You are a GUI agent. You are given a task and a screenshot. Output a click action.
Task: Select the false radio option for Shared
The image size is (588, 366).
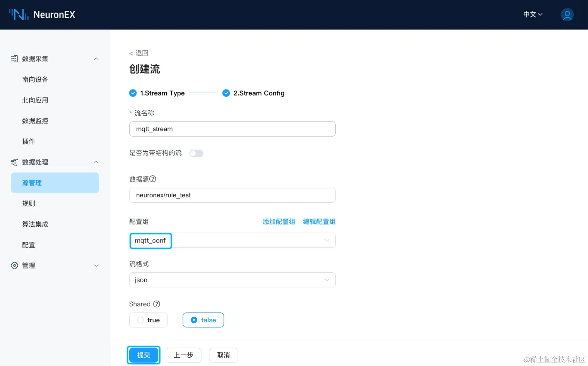point(203,320)
